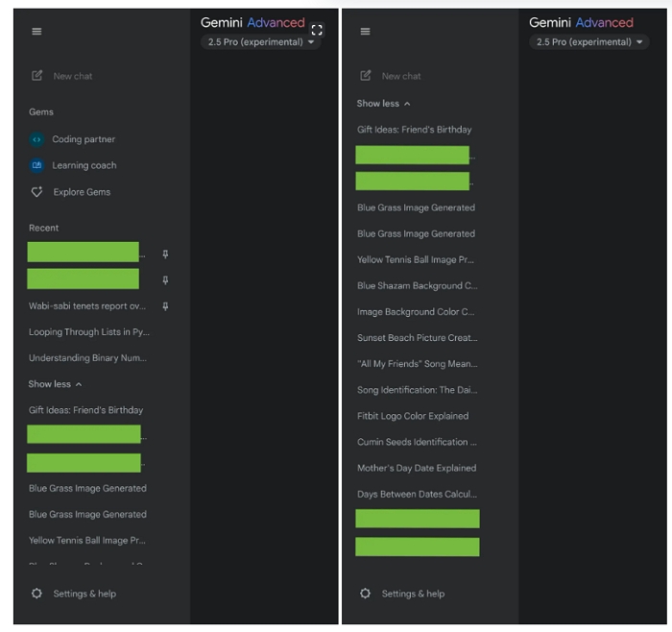The width and height of the screenshot is (672, 632).
Task: Open the Fitbit Logo Color Explained chat
Action: click(413, 416)
